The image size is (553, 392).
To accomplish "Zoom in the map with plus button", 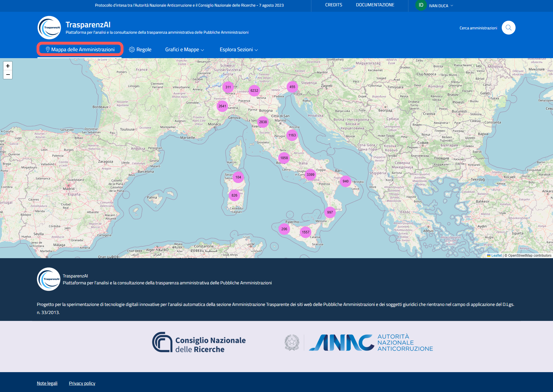I will 8,66.
